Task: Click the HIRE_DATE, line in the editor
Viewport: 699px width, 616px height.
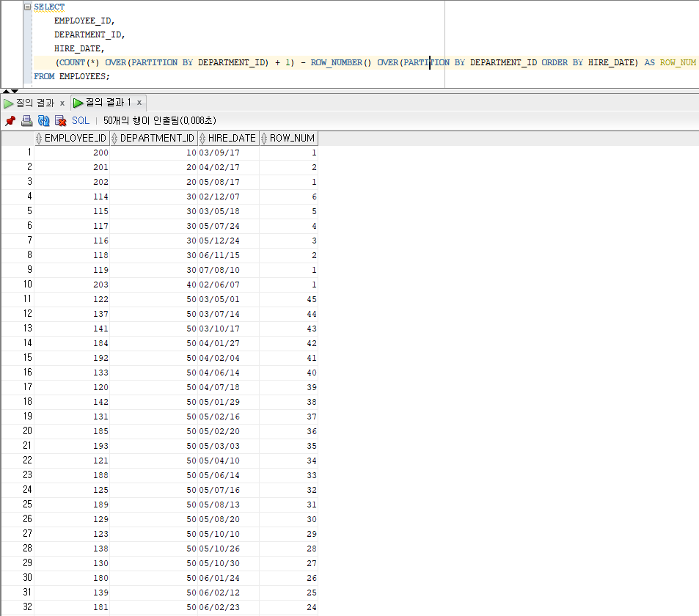Action: tap(79, 48)
